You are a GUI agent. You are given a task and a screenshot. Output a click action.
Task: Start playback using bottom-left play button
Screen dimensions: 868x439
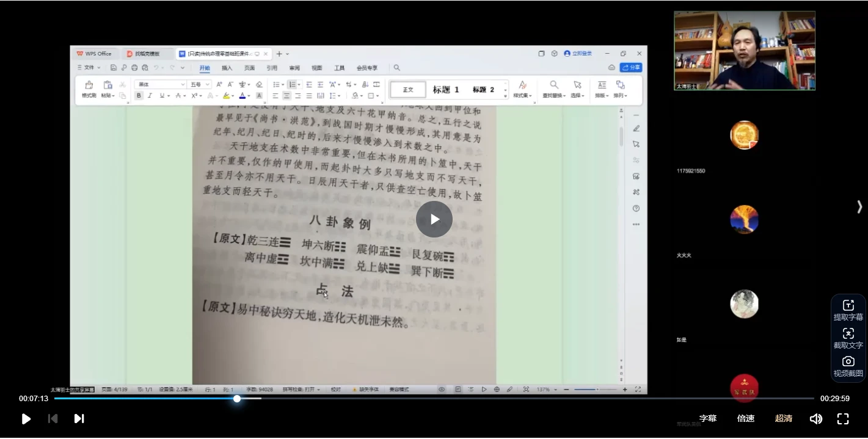point(26,419)
